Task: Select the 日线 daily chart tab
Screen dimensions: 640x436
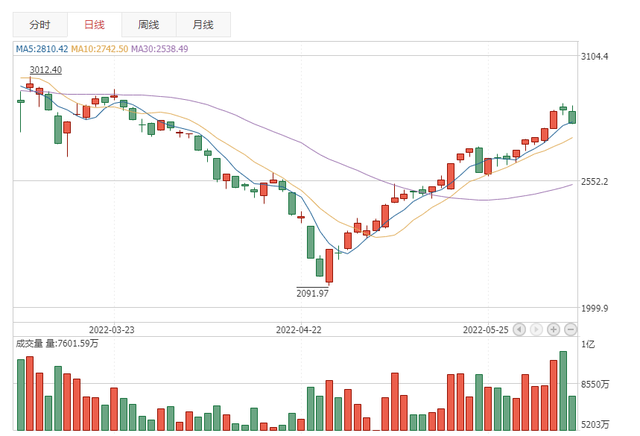Action: [x=94, y=25]
